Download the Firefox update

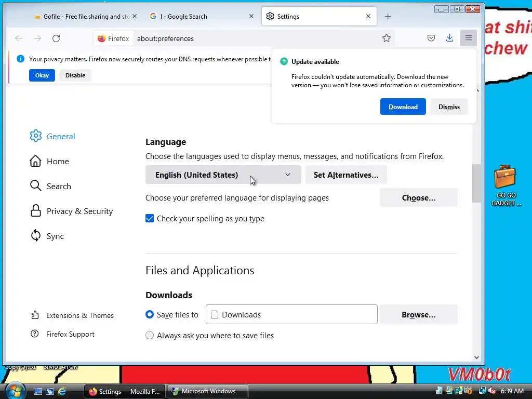(x=403, y=107)
